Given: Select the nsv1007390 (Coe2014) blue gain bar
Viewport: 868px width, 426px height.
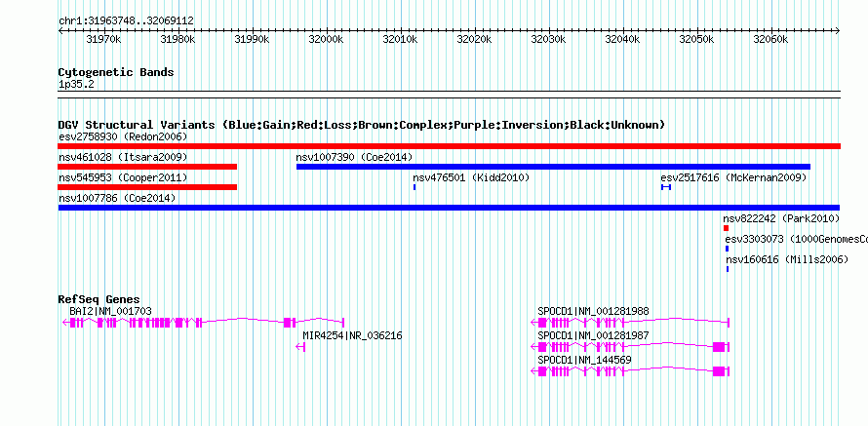Looking at the screenshot, I should [x=553, y=167].
